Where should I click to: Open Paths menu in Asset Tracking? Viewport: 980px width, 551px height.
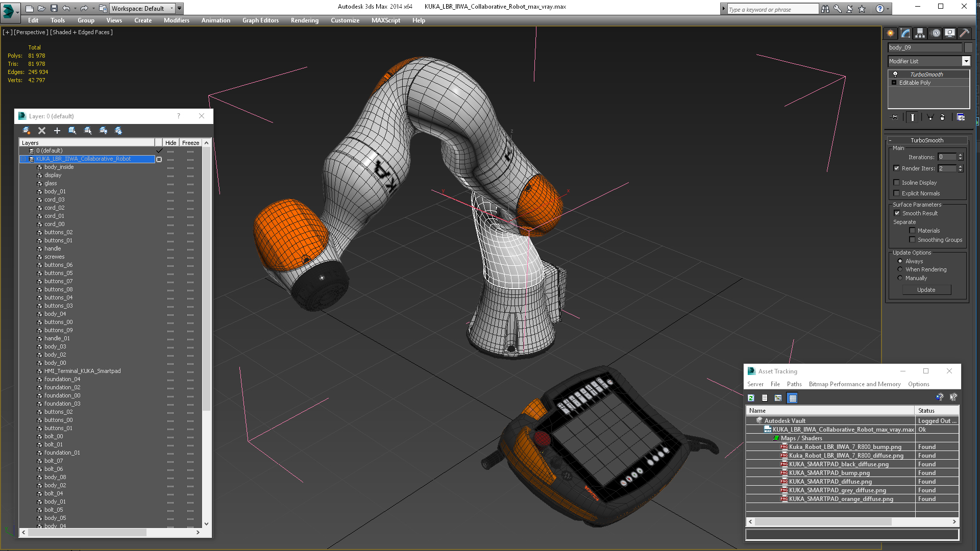click(794, 384)
